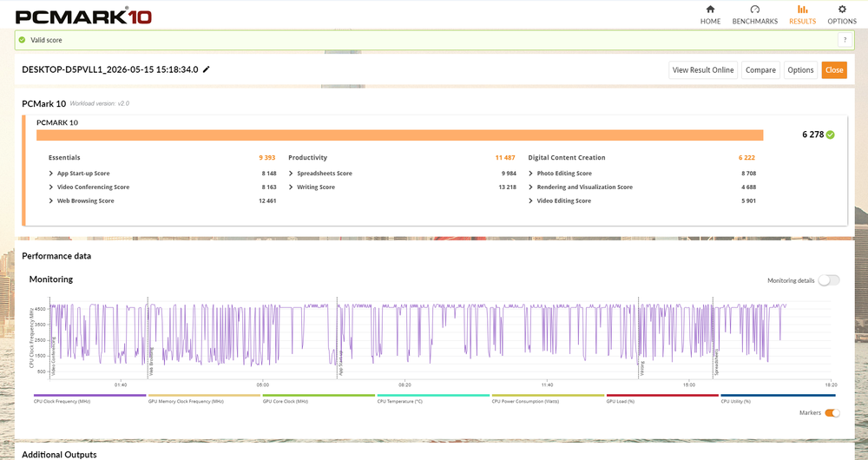Open the Results bar chart icon
868x460 pixels.
click(x=802, y=9)
